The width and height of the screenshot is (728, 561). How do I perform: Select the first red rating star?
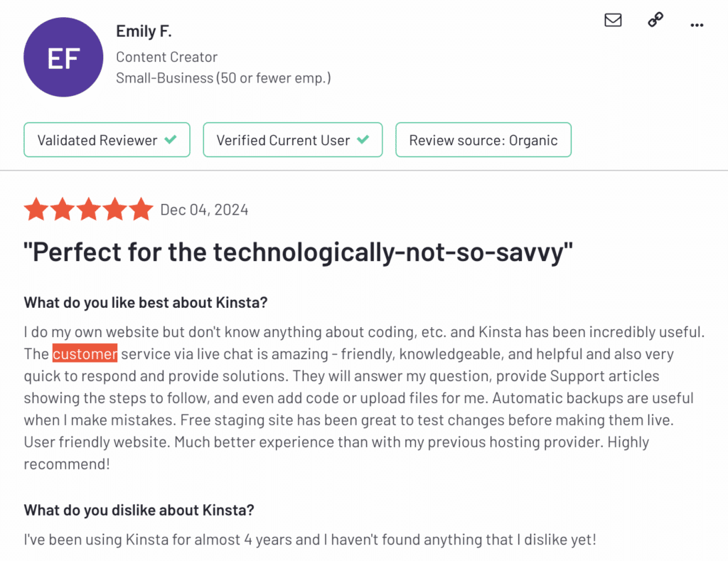click(x=36, y=209)
